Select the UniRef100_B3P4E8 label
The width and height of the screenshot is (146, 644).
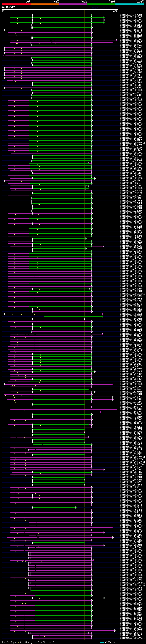point(131,75)
